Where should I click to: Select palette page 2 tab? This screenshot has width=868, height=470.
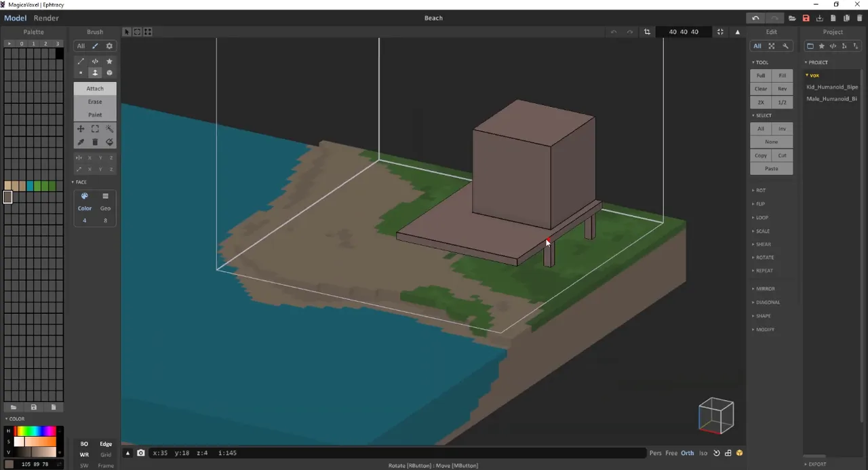coord(45,43)
